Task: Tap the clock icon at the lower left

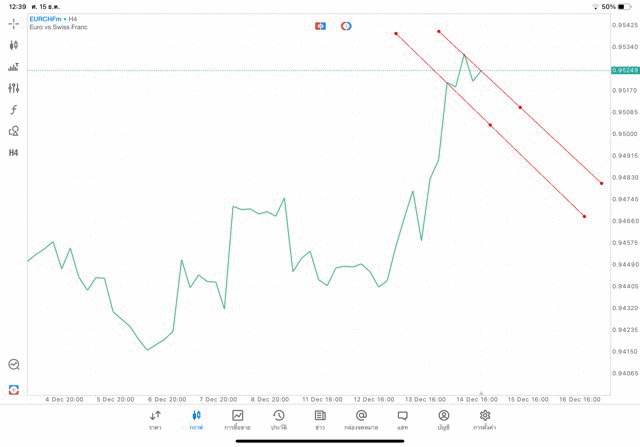Action: coord(14,365)
